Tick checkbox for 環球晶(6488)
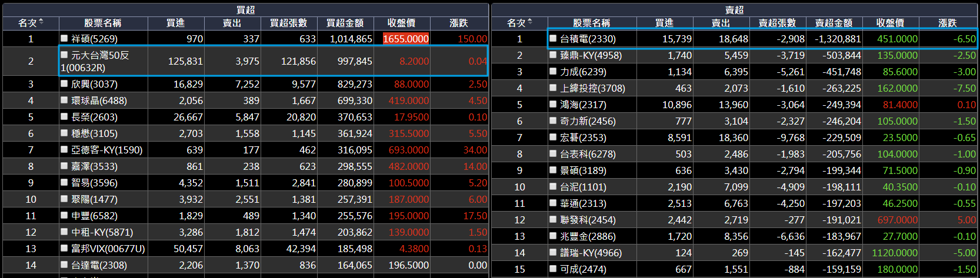Viewport: 980px width, 278px height. [x=64, y=100]
